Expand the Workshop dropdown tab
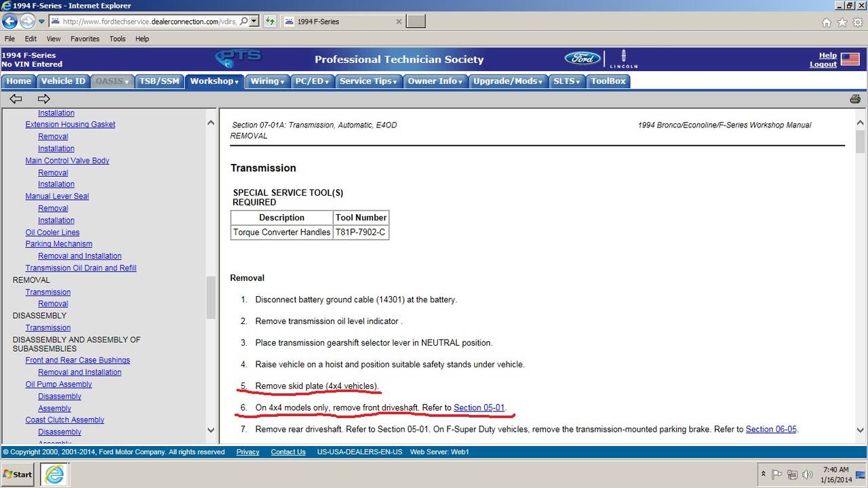 point(214,81)
